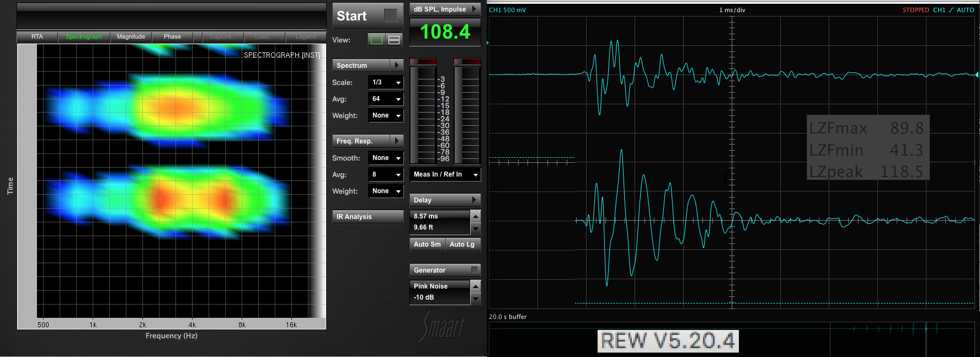The width and height of the screenshot is (980, 357).
Task: Raise generator level with up arrow
Action: click(476, 286)
